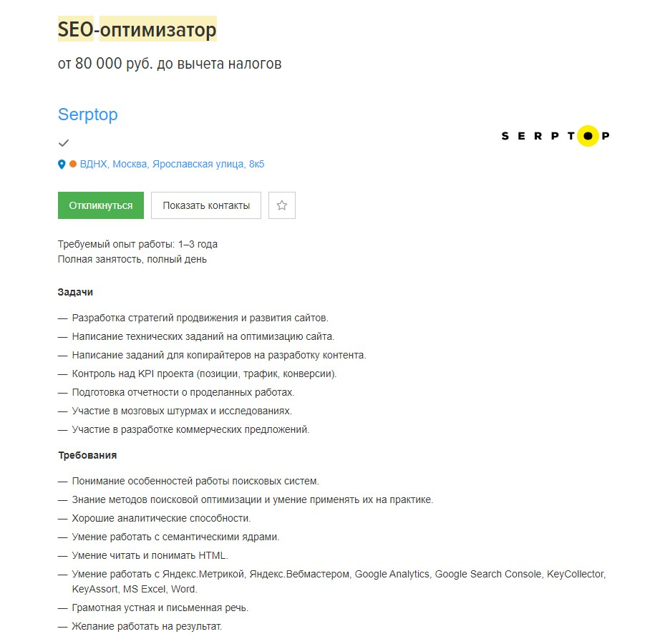Open the ВДНХ, Ярославская улица address link

click(172, 165)
